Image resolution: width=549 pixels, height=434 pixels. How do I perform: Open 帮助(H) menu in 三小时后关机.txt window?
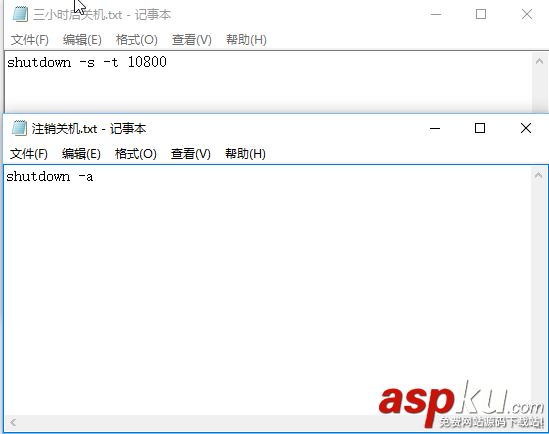point(246,40)
